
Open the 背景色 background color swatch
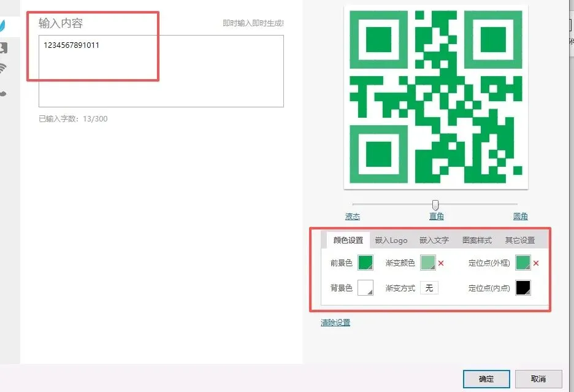pos(365,288)
